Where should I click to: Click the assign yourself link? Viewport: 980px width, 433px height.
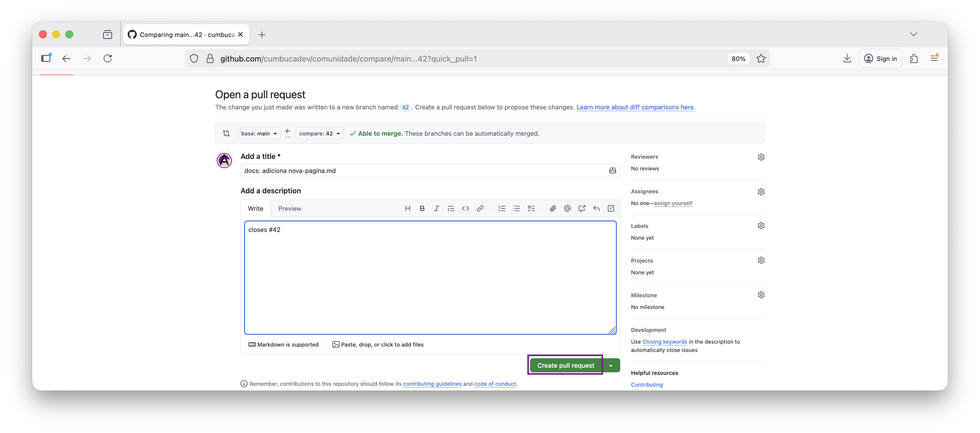click(673, 203)
